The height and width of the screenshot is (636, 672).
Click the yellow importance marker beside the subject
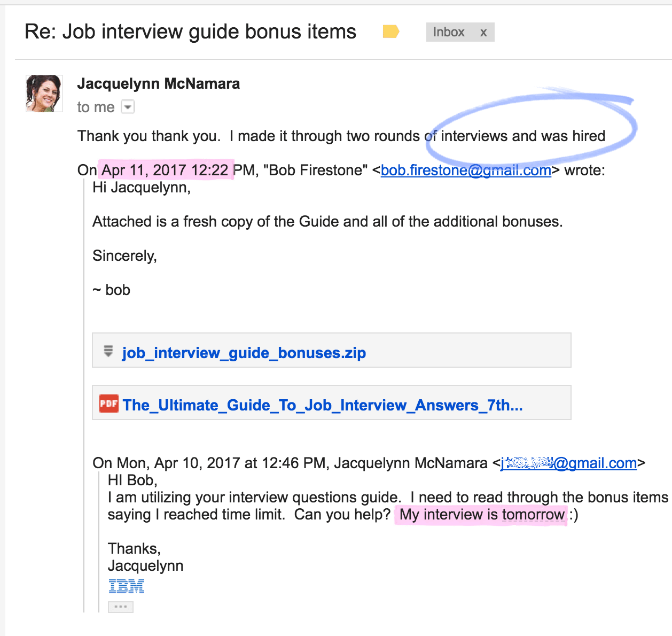(x=391, y=32)
